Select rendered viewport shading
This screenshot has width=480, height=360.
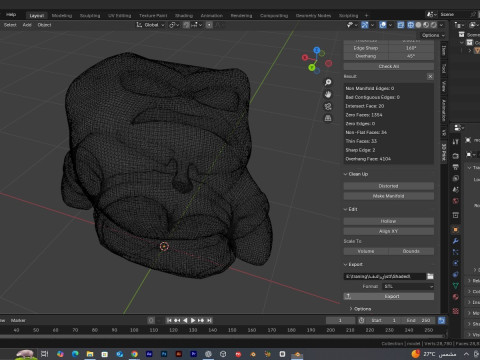pos(434,25)
